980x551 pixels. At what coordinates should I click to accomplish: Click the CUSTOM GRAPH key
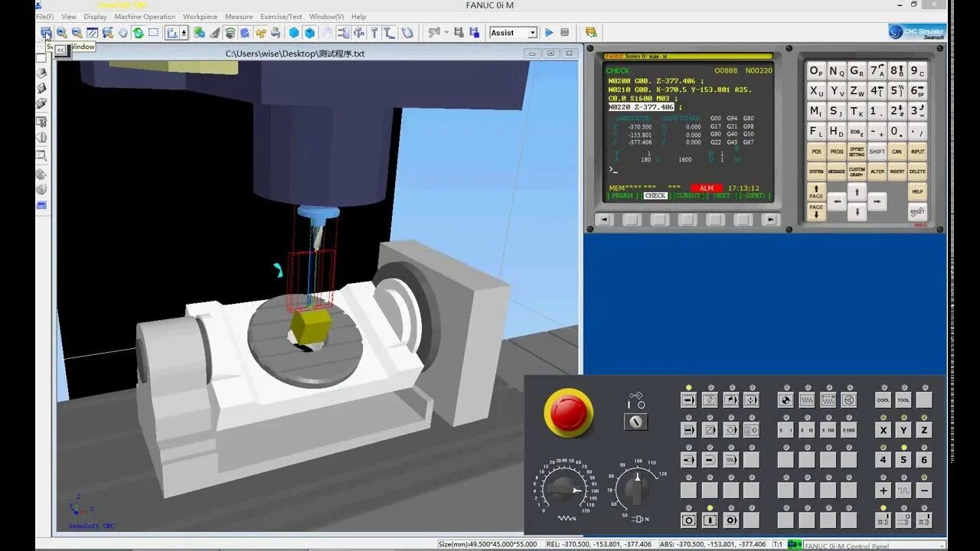[857, 171]
